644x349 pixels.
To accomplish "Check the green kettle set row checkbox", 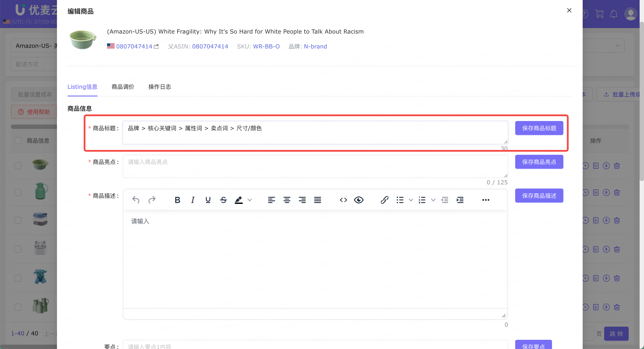I will tap(18, 307).
